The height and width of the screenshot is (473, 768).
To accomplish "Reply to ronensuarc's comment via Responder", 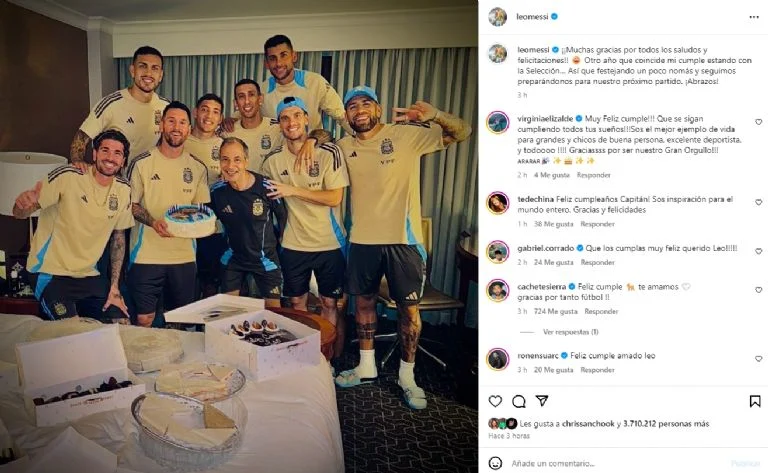I will pyautogui.click(x=598, y=370).
